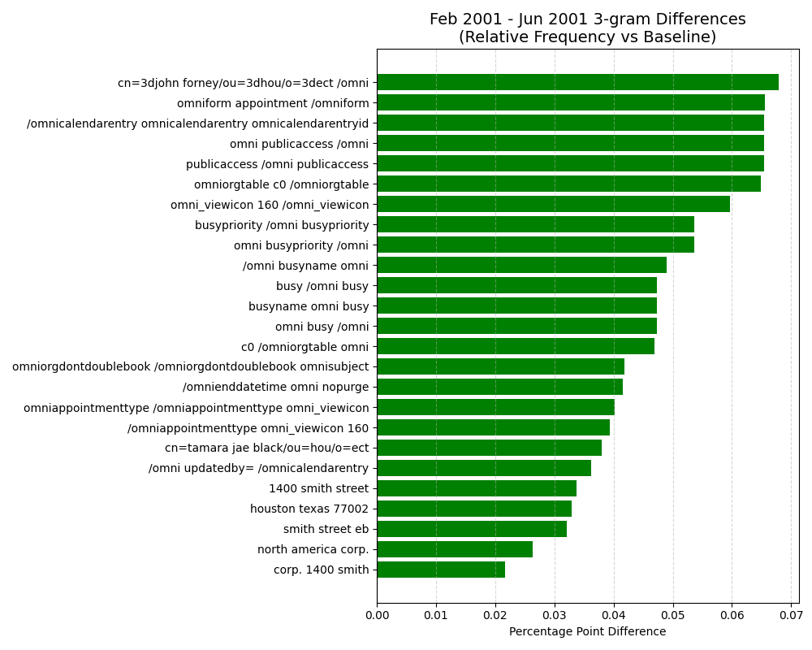Click the label 'north america corp.'
This screenshot has height=650, width=812.
point(313,549)
